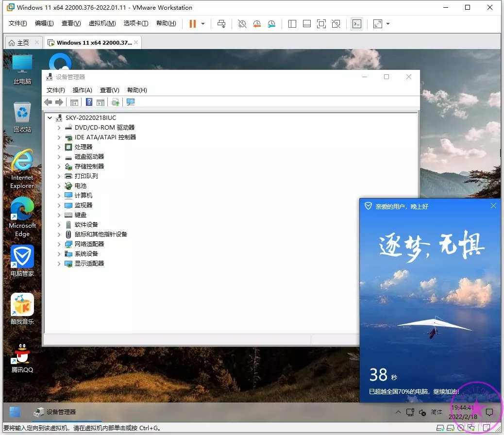Click the Help icon in Device Manager toolbar
This screenshot has height=435, width=504.
click(89, 102)
